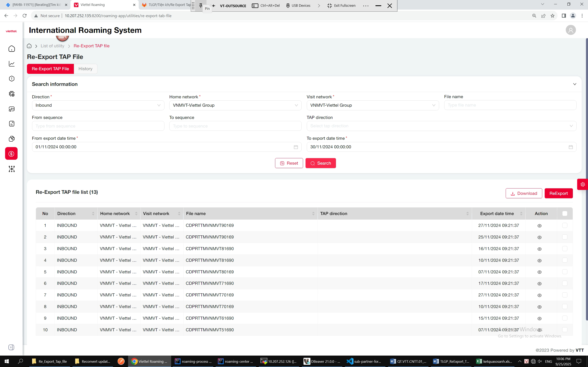
Task: Open the chart statistics sidebar icon
Action: (x=11, y=64)
